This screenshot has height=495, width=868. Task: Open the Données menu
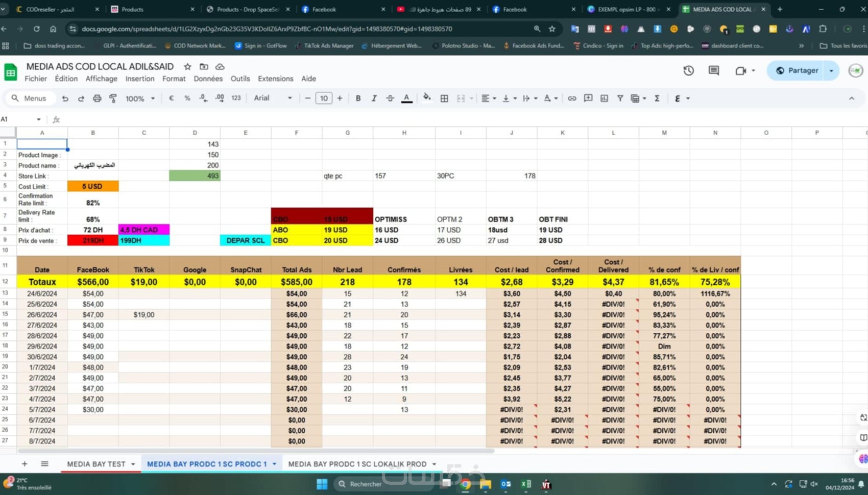[208, 79]
